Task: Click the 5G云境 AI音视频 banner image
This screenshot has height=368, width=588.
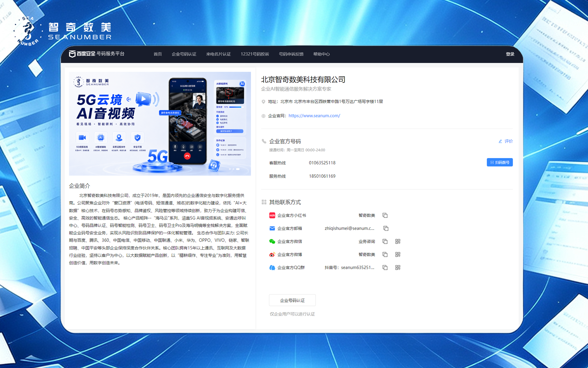Action: point(160,124)
